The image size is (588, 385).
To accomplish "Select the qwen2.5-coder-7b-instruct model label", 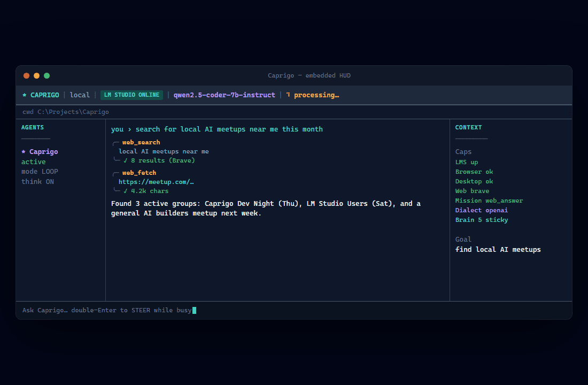I will [225, 95].
